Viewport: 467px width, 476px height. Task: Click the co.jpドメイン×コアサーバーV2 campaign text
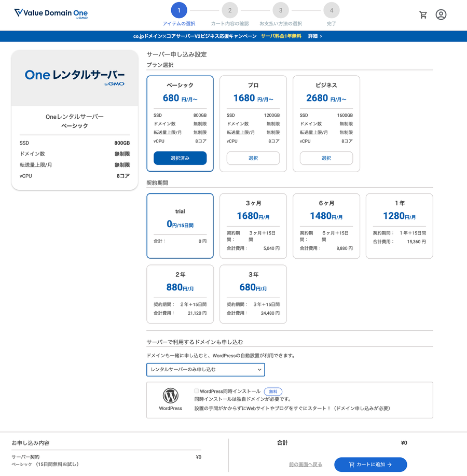[195, 36]
